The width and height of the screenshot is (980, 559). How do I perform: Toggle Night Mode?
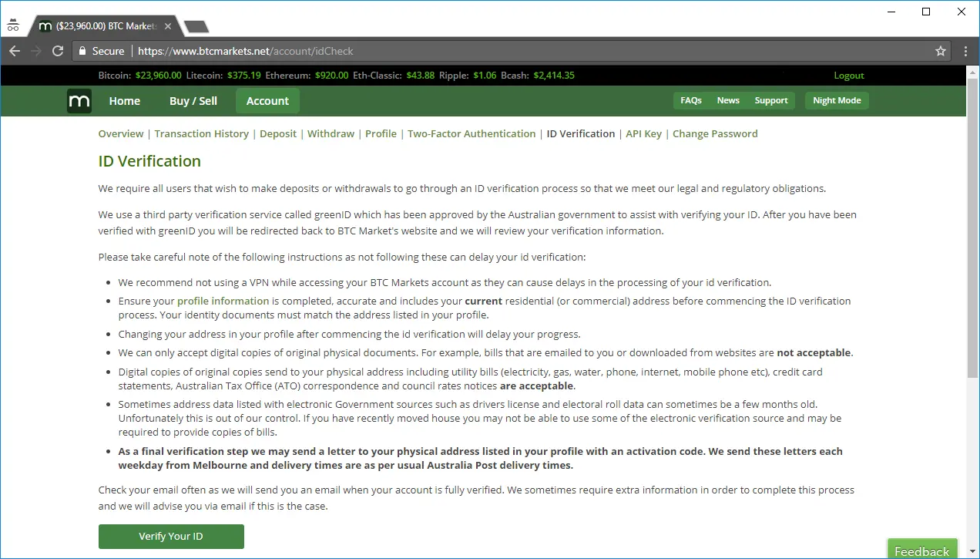coord(837,100)
